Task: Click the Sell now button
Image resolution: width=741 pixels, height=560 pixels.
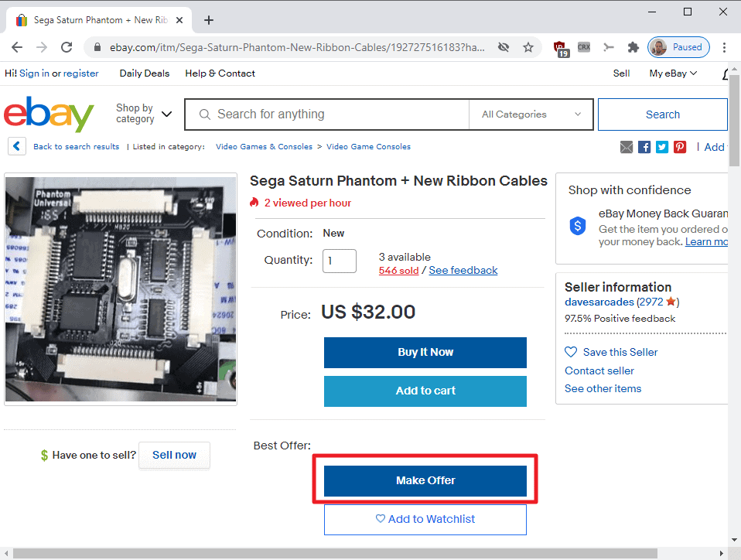Action: pos(174,455)
